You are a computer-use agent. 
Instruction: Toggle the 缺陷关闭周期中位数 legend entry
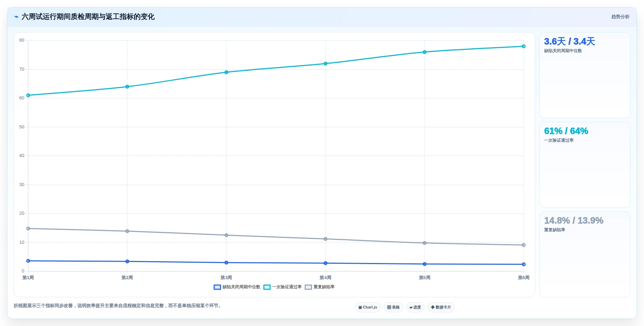pyautogui.click(x=237, y=287)
